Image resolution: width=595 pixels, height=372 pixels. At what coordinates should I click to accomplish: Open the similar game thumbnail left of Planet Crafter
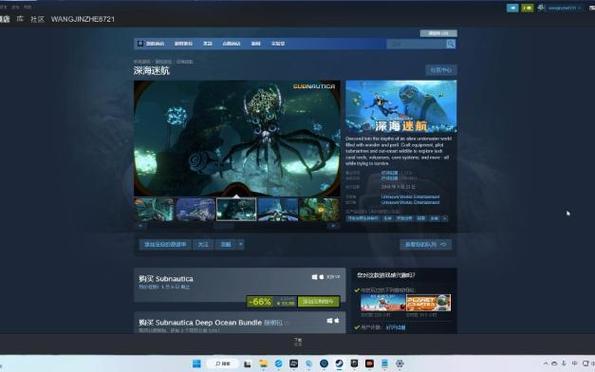pyautogui.click(x=382, y=303)
